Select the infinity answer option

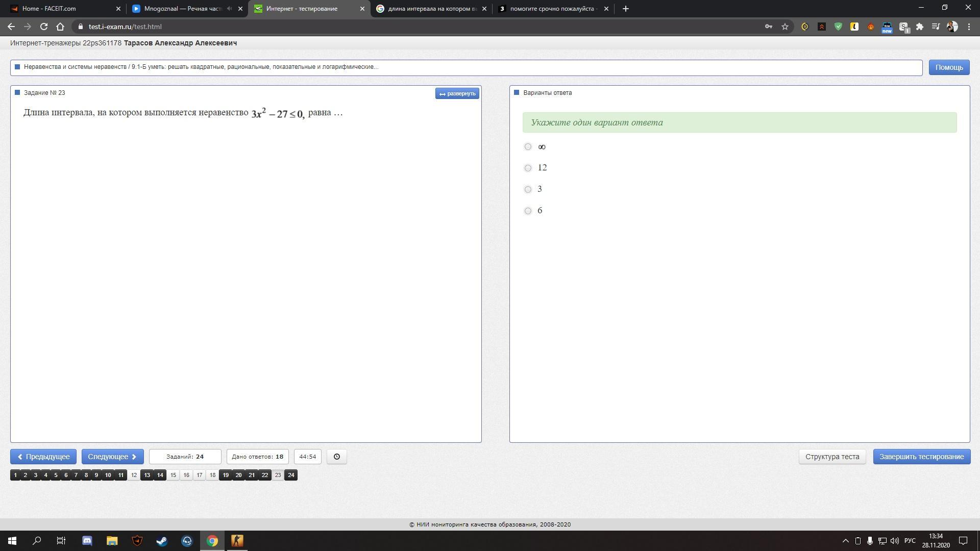click(528, 147)
